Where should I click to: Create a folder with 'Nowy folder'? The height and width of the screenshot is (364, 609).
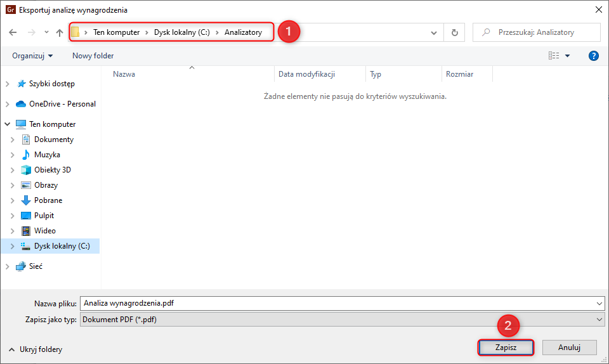point(93,56)
